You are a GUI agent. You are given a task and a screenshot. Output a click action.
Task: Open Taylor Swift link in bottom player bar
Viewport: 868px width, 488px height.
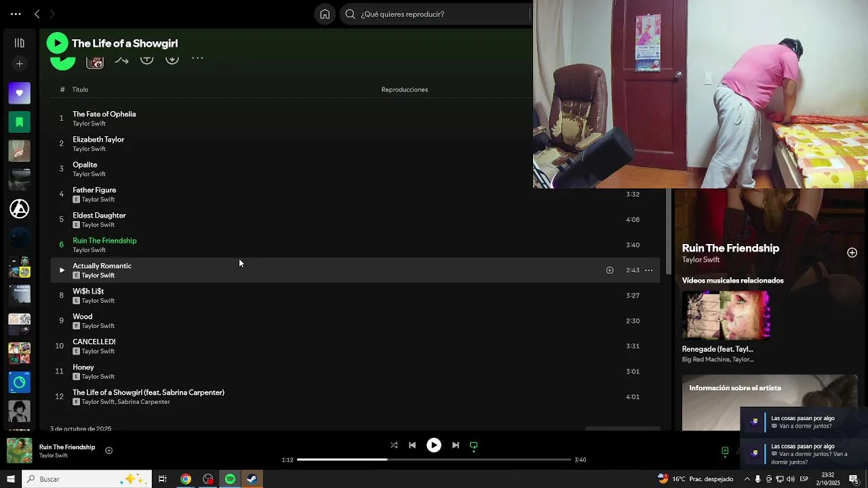point(53,455)
